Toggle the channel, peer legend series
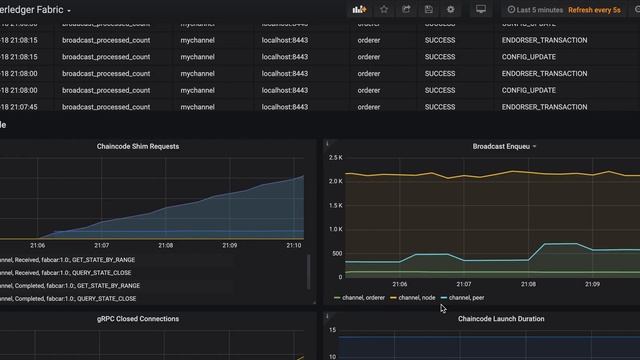 [x=467, y=298]
